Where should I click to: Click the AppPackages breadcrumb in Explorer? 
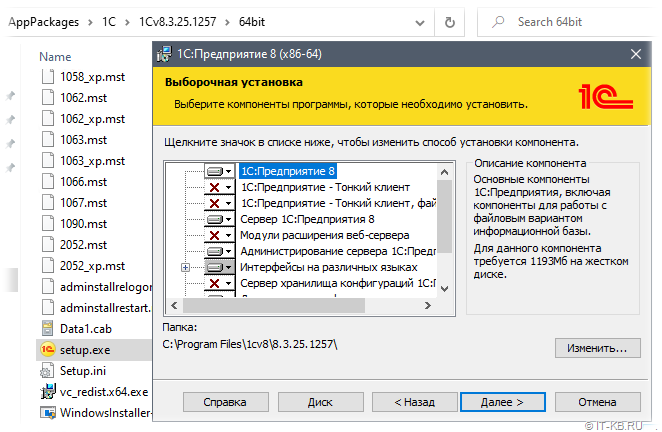coord(43,22)
